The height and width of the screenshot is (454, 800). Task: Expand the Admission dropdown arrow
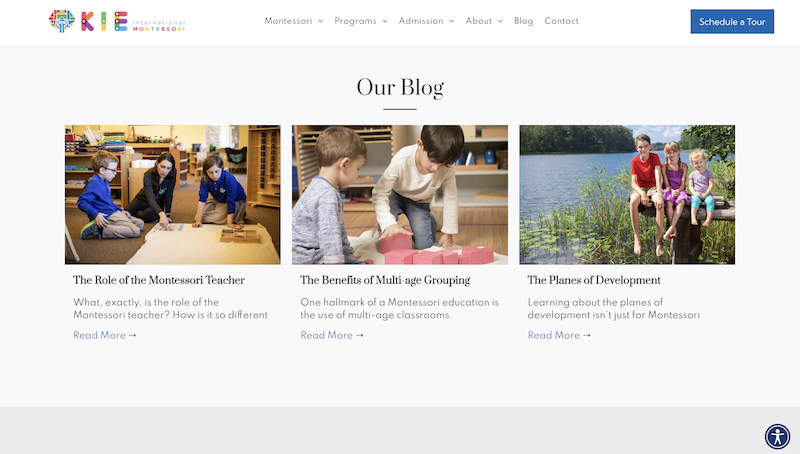coord(452,21)
